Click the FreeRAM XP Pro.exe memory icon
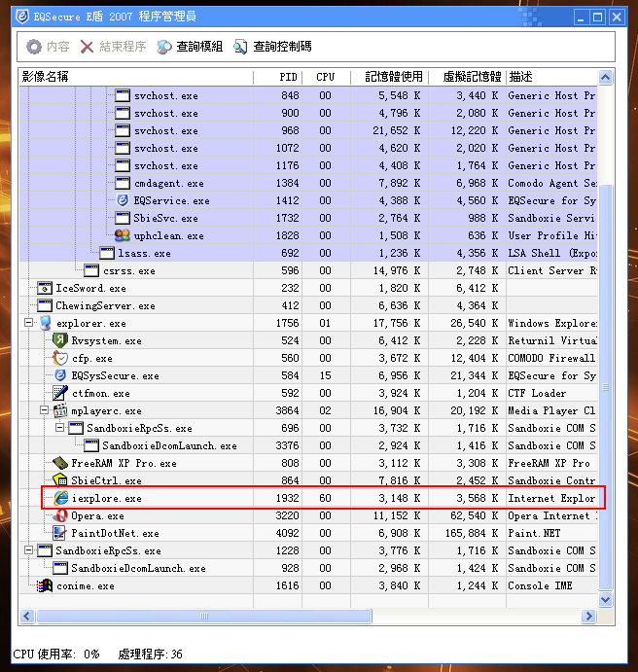The image size is (638, 672). click(60, 463)
